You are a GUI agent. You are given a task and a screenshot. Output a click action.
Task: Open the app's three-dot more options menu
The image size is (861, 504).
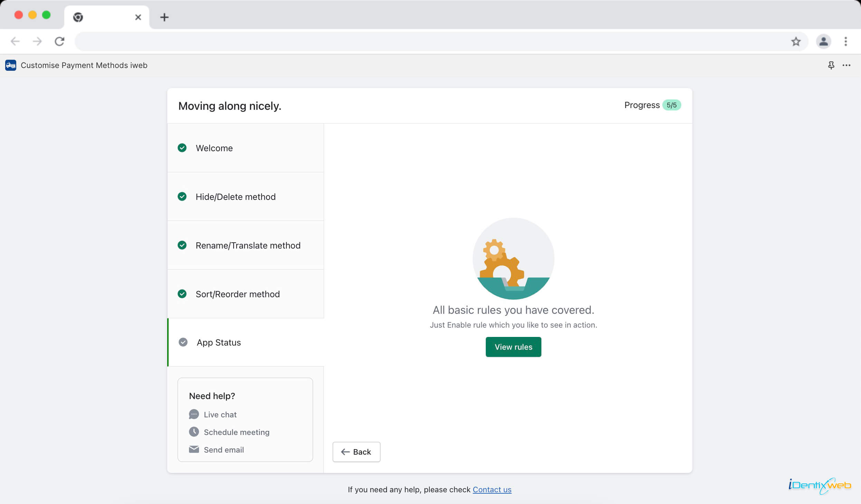(846, 65)
